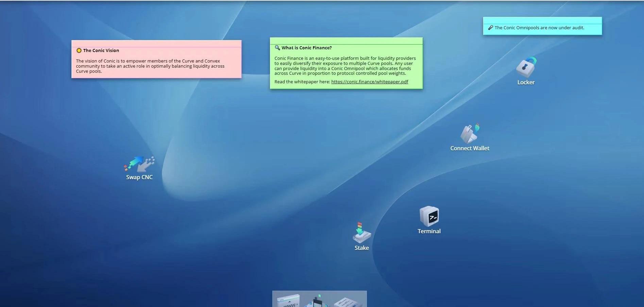Click the Omnipools under audit note text
644x307 pixels.
click(539, 28)
